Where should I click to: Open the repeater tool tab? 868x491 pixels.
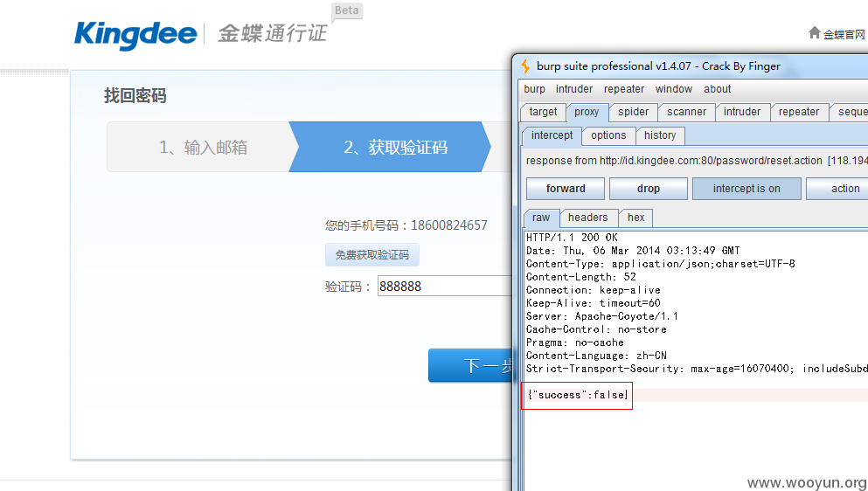[799, 112]
